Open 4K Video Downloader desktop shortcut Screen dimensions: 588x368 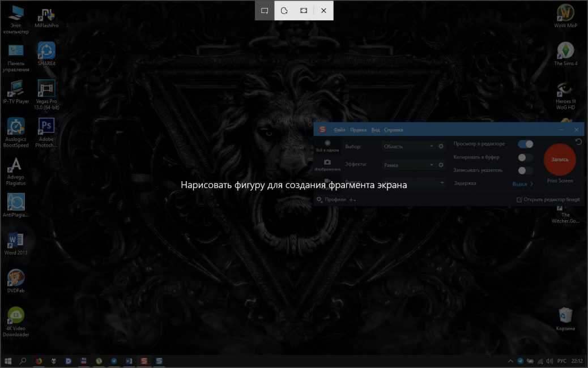coord(16,322)
